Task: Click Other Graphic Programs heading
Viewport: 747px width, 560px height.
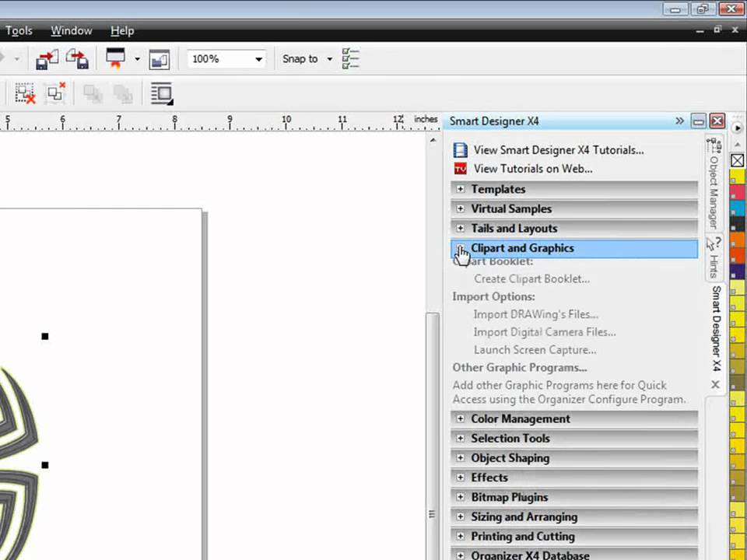Action: click(520, 368)
